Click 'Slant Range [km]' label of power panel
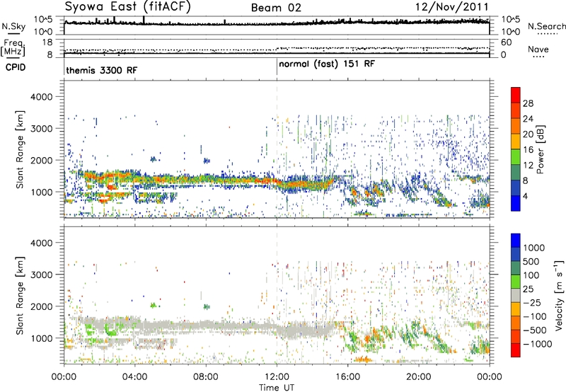 pos(20,150)
